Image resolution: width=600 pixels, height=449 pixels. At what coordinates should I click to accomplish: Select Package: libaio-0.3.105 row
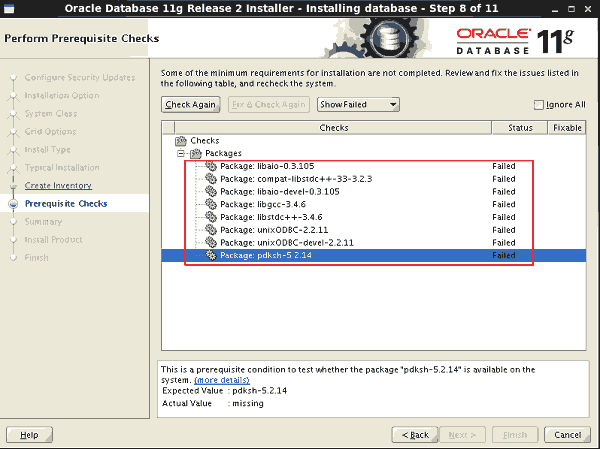click(x=373, y=166)
